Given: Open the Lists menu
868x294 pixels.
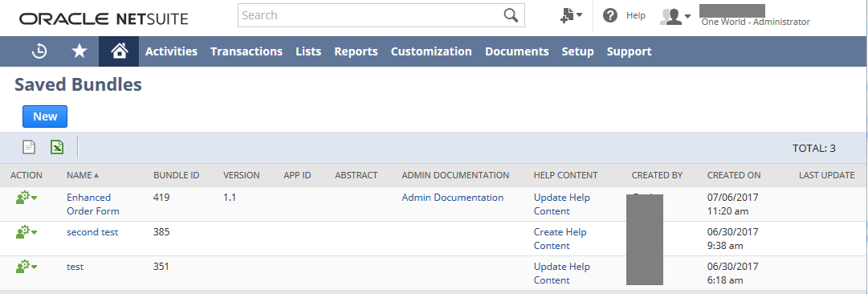Looking at the screenshot, I should click(x=308, y=51).
